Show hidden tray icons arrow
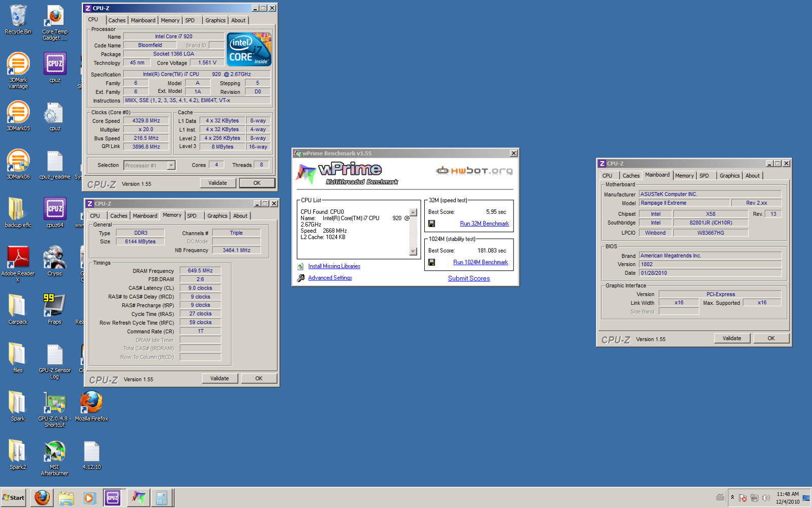This screenshot has height=508, width=812. pos(732,498)
